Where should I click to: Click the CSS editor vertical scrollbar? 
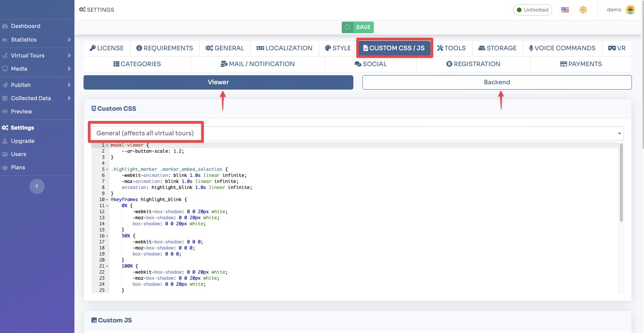tap(621, 183)
